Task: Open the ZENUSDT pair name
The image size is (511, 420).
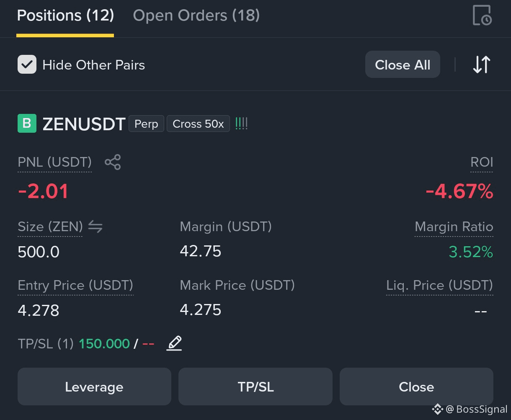Action: (x=84, y=124)
